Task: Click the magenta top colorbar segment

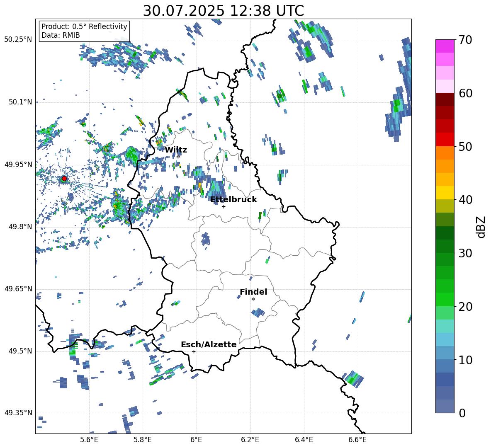Action: 445,46
